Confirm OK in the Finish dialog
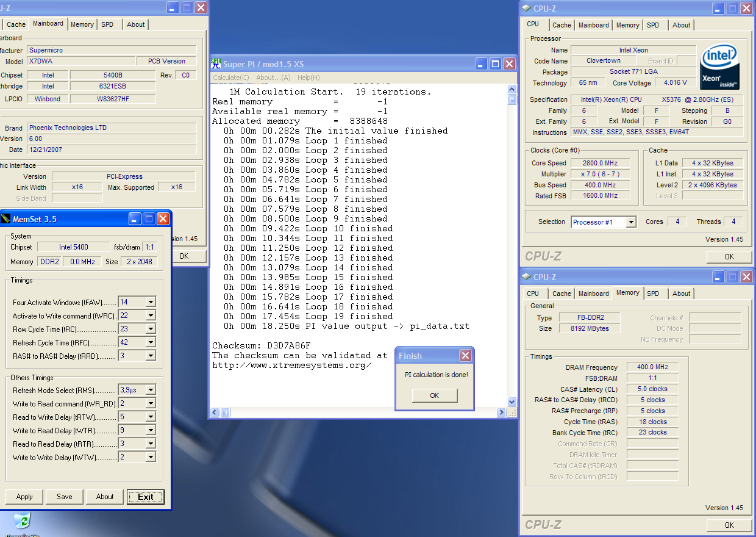 pos(434,395)
